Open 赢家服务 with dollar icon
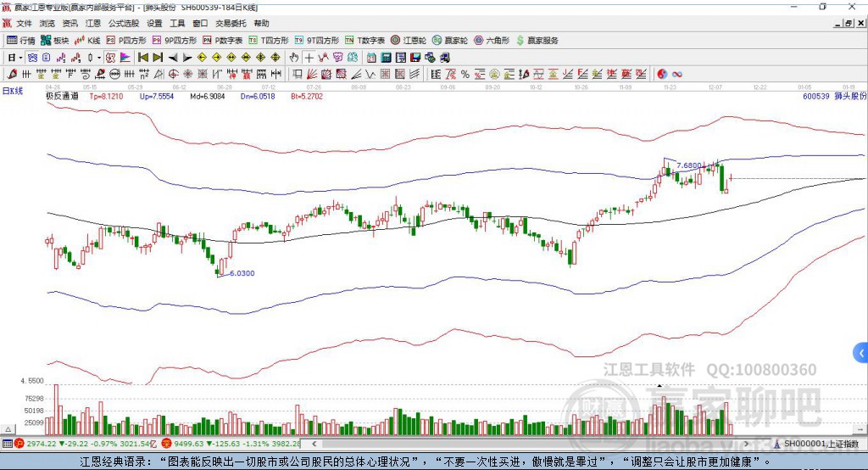The image size is (868, 470). [x=537, y=41]
